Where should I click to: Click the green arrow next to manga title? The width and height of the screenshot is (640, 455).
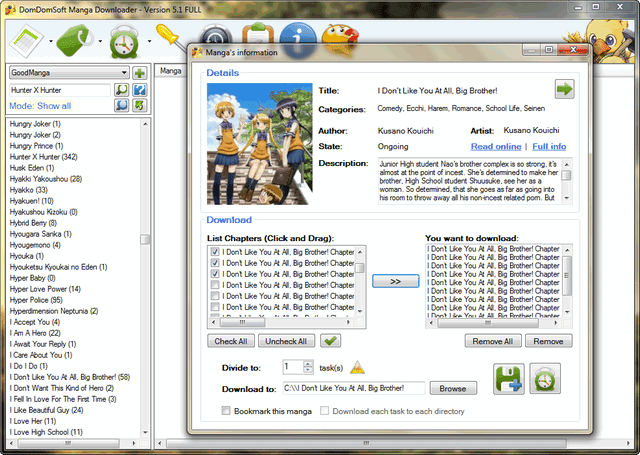(x=564, y=89)
